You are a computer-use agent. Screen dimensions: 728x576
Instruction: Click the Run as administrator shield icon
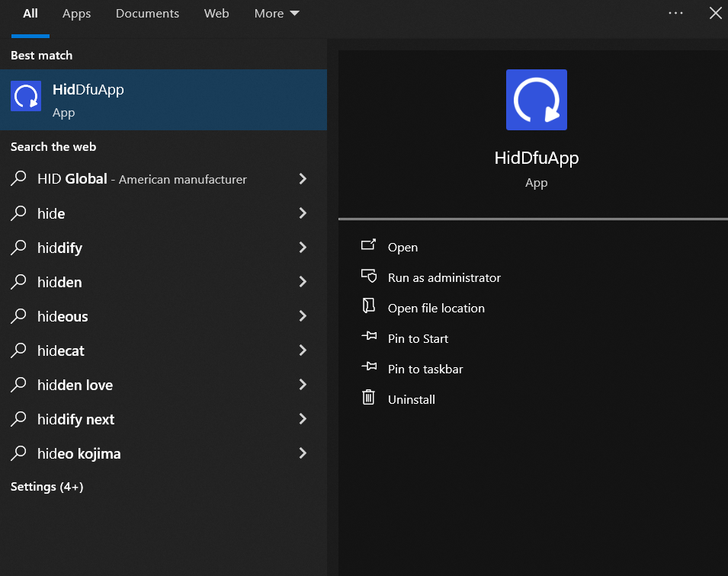pyautogui.click(x=369, y=276)
